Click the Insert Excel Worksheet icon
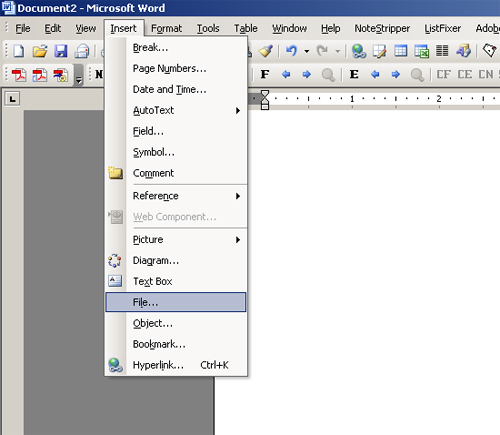Image resolution: width=500 pixels, height=435 pixels. click(421, 51)
